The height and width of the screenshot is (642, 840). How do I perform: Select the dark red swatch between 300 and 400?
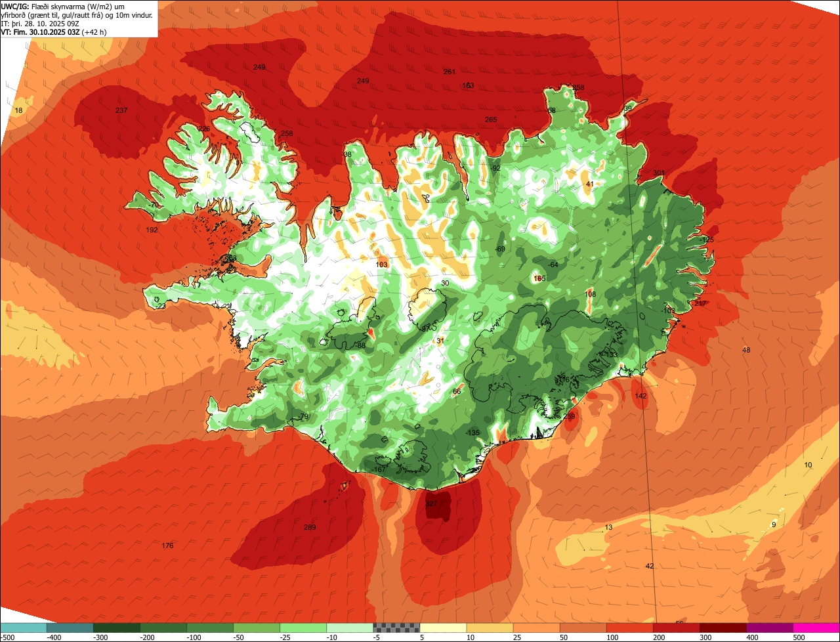click(723, 628)
